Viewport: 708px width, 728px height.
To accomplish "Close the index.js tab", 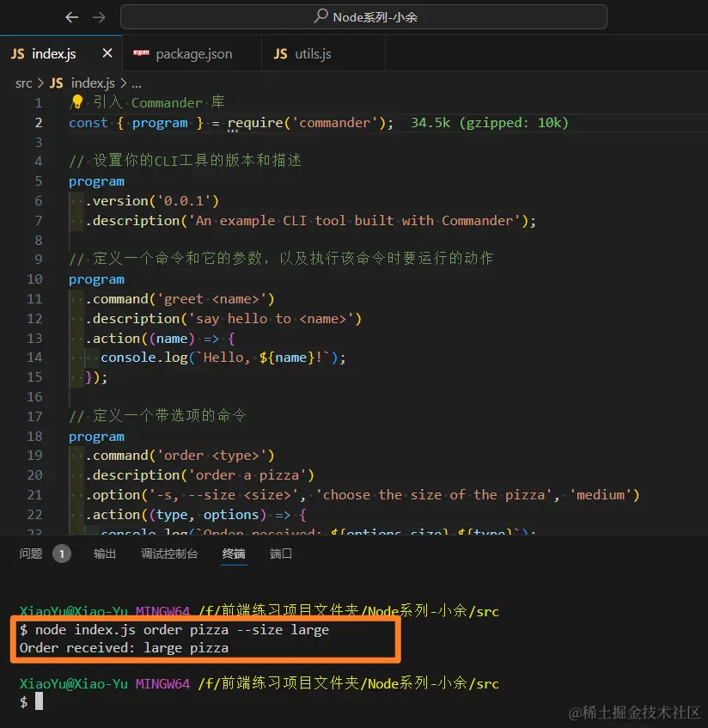I will 107,53.
